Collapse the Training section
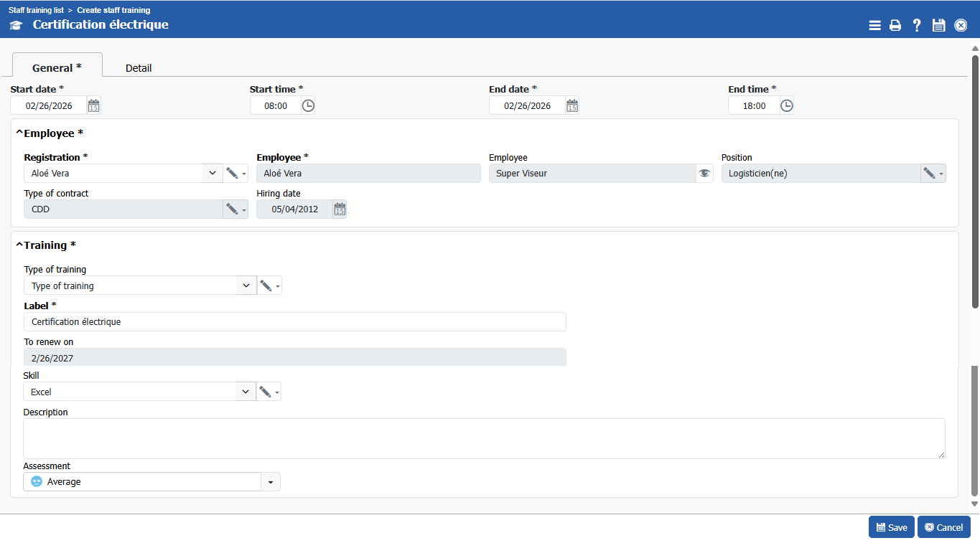This screenshot has height=543, width=980. coord(19,245)
